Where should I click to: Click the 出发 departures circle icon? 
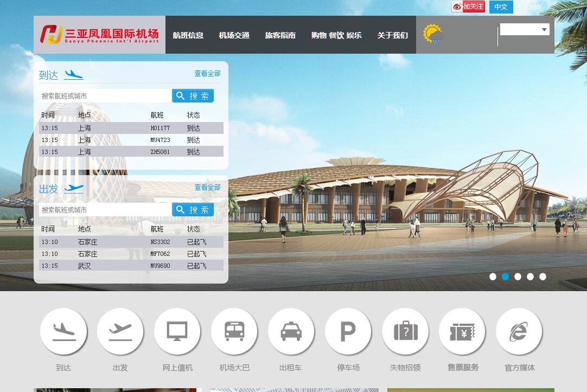point(120,331)
